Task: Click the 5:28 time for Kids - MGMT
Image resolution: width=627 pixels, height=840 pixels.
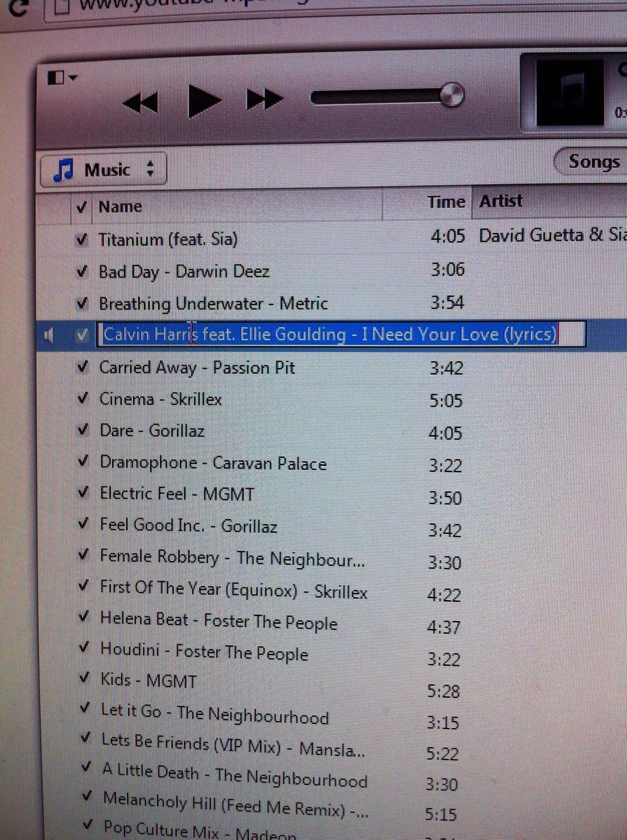Action: [443, 691]
